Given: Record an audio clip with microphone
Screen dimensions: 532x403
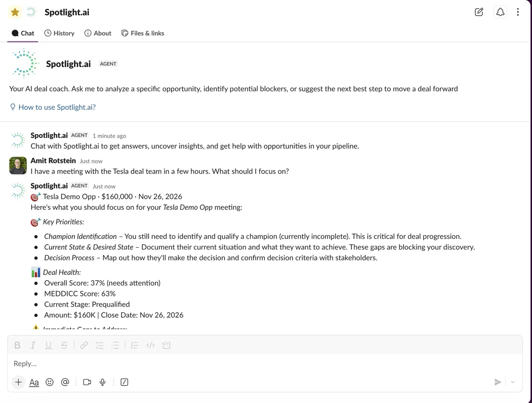Looking at the screenshot, I should [x=103, y=382].
